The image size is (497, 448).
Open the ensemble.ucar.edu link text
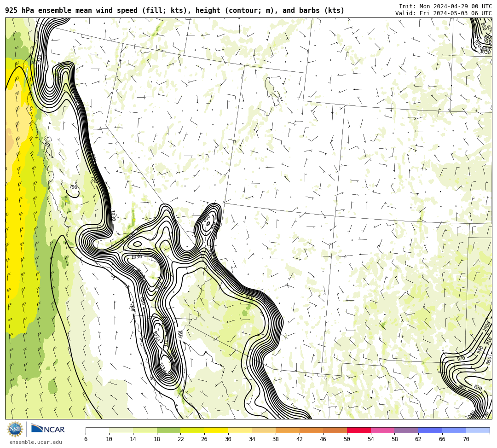[36, 442]
